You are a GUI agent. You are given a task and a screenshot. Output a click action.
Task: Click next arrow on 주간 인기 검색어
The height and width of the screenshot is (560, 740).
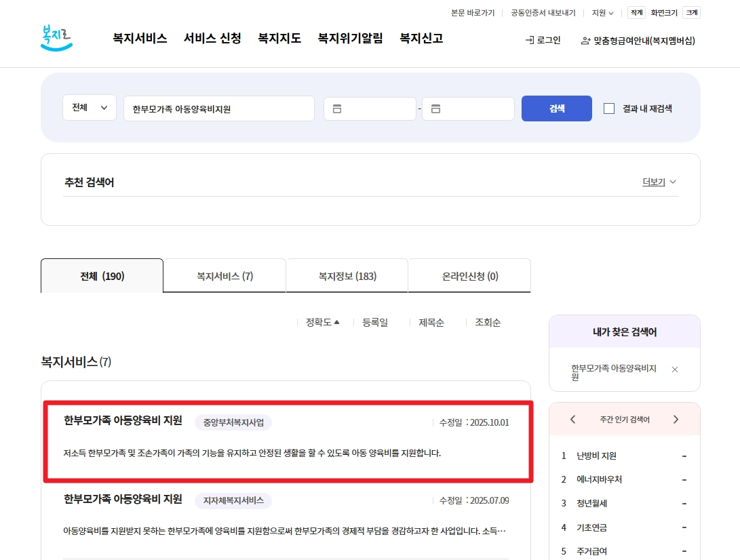pyautogui.click(x=676, y=419)
